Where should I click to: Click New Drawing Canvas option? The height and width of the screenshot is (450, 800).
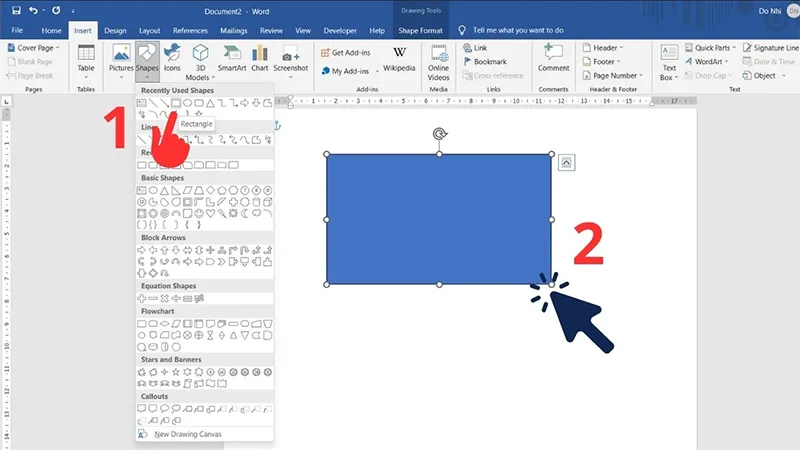(x=188, y=434)
